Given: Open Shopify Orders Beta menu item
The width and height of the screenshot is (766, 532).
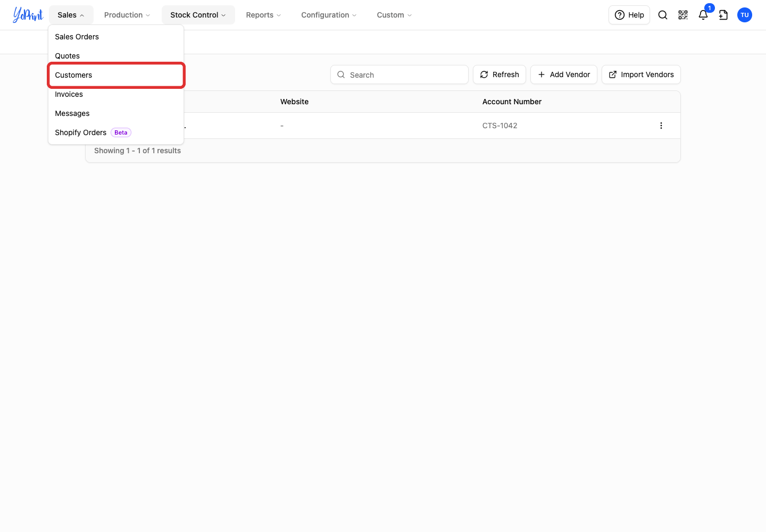Looking at the screenshot, I should click(x=116, y=132).
